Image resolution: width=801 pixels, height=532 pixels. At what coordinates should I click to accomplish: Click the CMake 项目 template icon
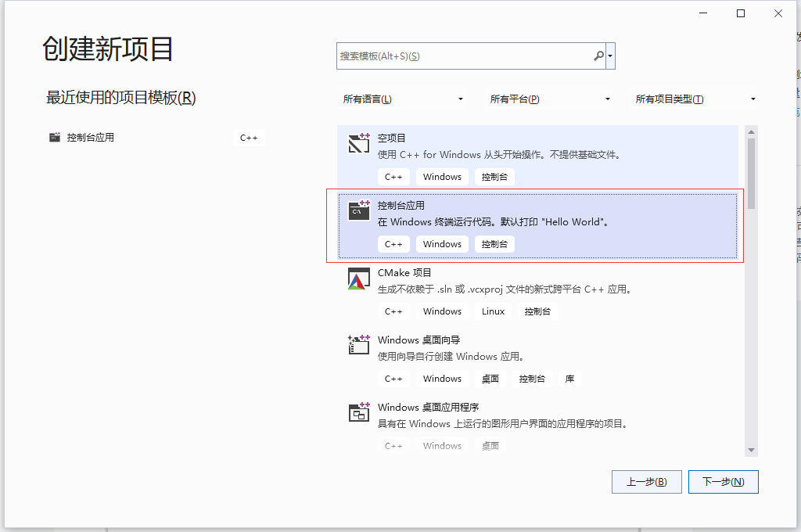358,279
